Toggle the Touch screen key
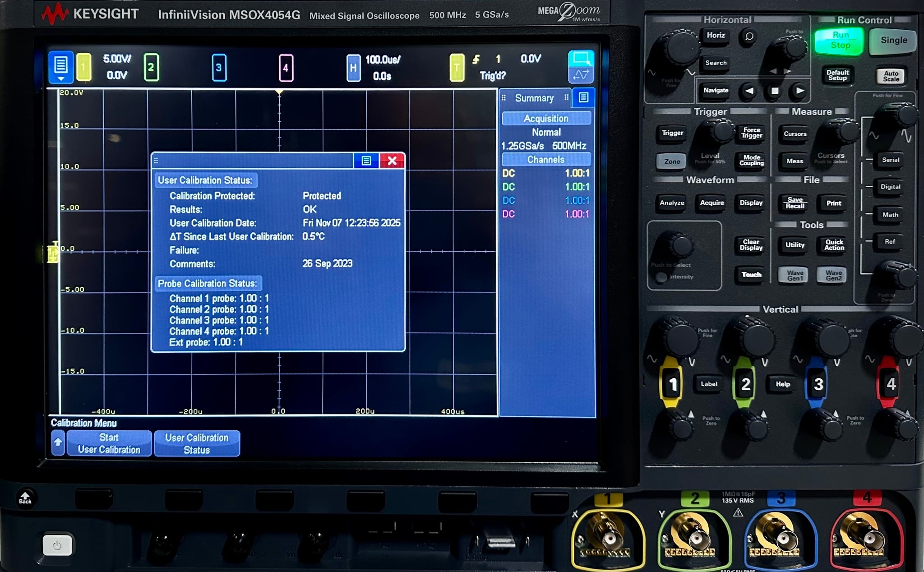Viewport: 924px width, 572px height. coord(751,275)
